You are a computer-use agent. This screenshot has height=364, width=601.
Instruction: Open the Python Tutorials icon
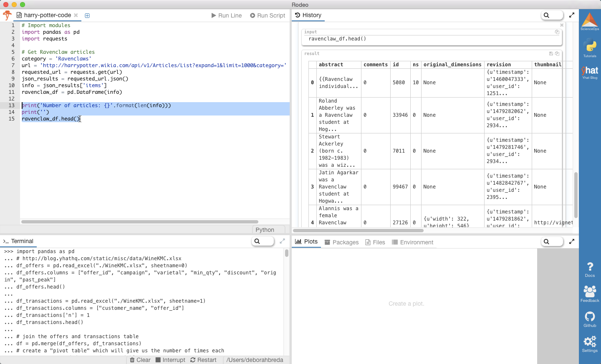pos(590,48)
